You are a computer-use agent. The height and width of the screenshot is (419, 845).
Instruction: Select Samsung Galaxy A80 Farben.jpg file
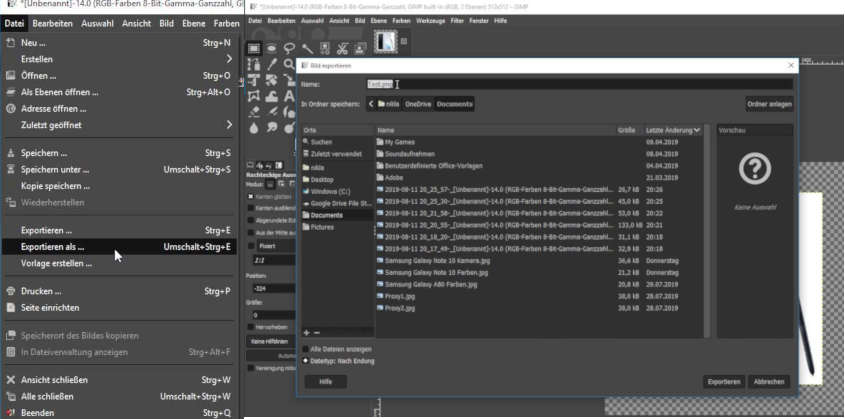tap(539, 284)
